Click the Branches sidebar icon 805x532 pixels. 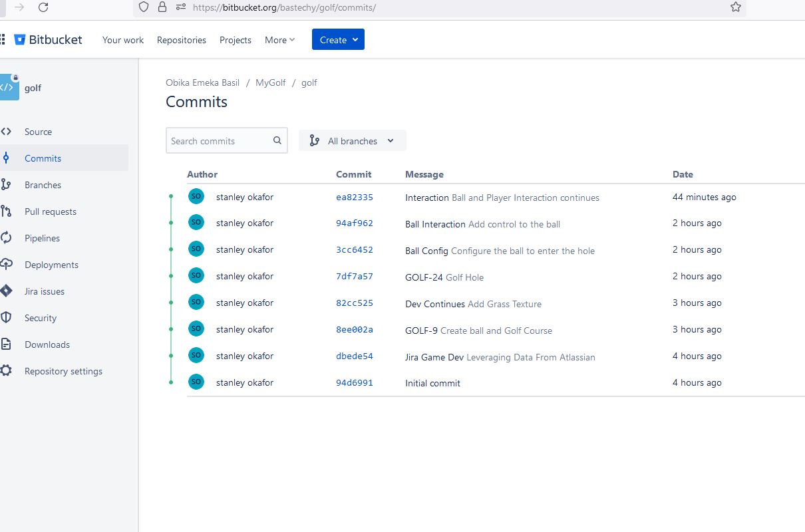(6, 185)
